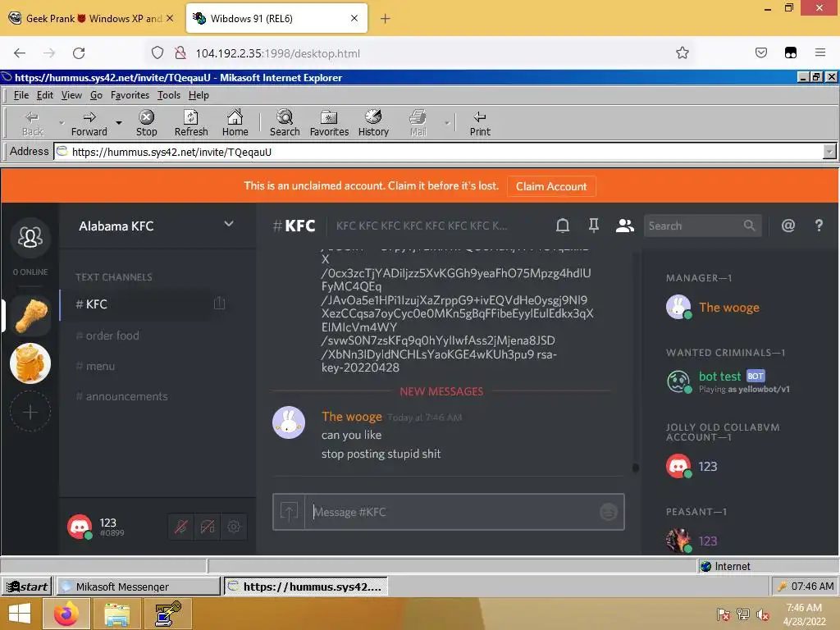Open the help question mark icon

819,226
